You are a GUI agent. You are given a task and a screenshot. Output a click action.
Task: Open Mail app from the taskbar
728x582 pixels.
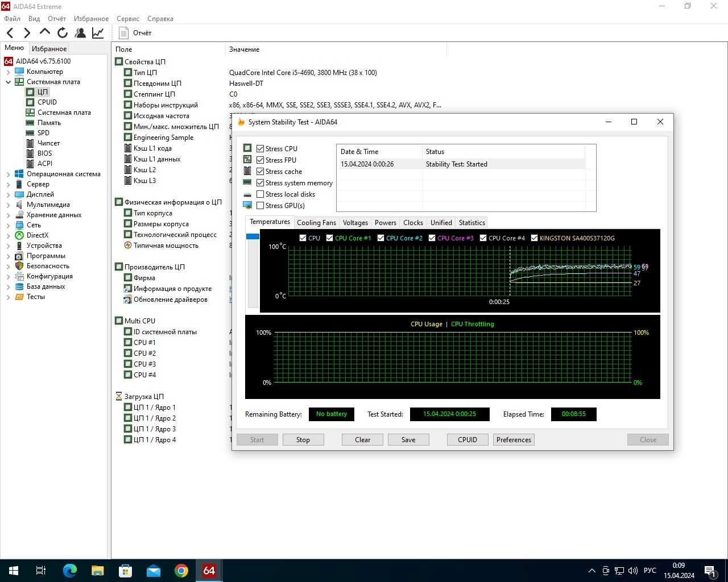point(153,571)
